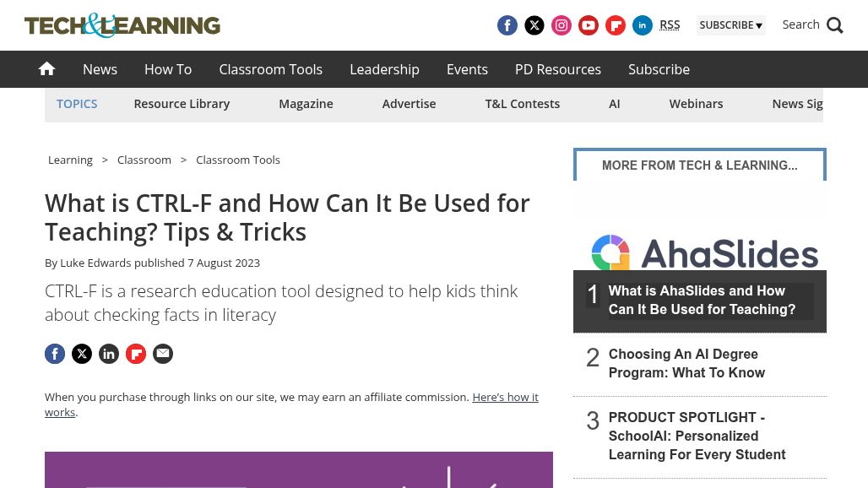
Task: Share article via email icon
Action: pos(163,354)
